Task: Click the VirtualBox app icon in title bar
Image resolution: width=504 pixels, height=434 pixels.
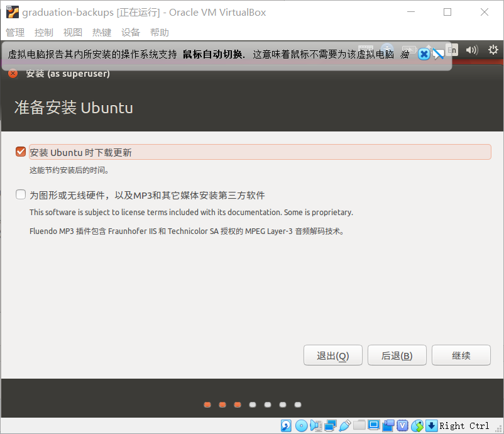Action: pyautogui.click(x=13, y=12)
